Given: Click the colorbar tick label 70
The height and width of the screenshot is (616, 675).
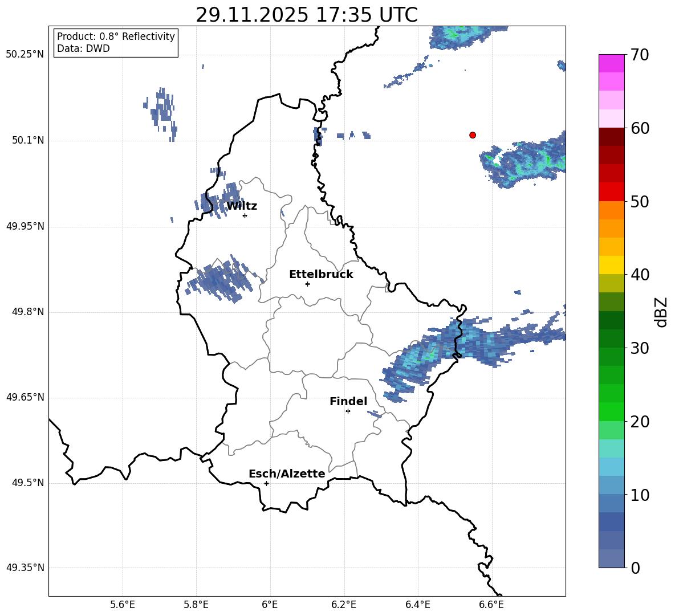Looking at the screenshot, I should pyautogui.click(x=640, y=55).
